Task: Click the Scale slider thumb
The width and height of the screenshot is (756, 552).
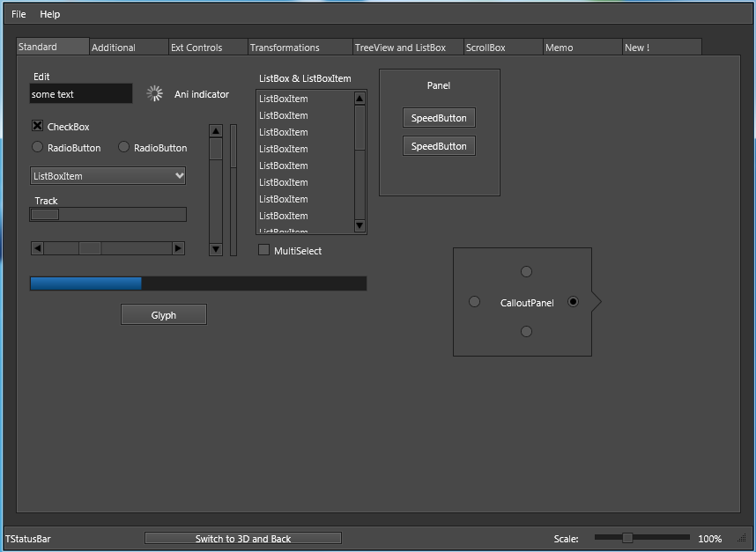Action: point(627,537)
